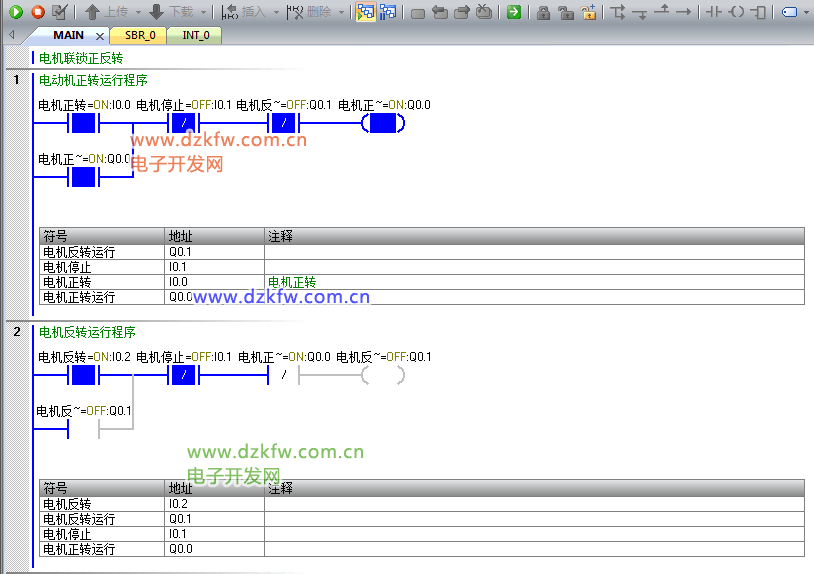Image resolution: width=814 pixels, height=574 pixels.
Task: Switch to the INT_0 tab
Action: coord(196,35)
